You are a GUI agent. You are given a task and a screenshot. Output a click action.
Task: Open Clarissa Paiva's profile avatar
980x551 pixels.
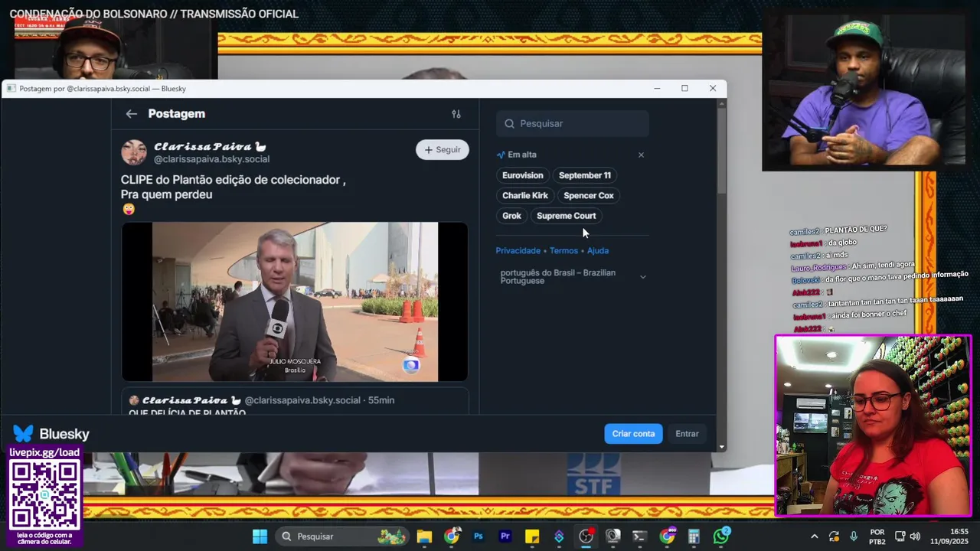pos(134,152)
